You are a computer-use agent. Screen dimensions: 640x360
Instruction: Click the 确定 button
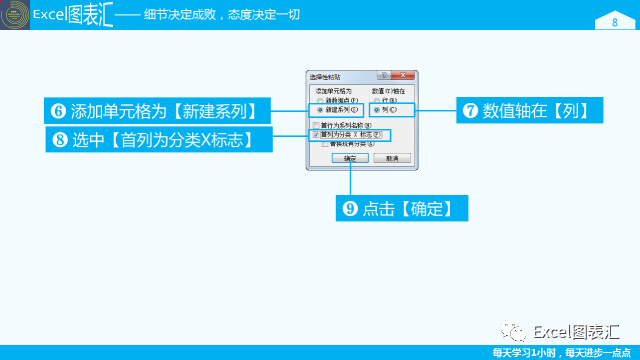tap(350, 158)
